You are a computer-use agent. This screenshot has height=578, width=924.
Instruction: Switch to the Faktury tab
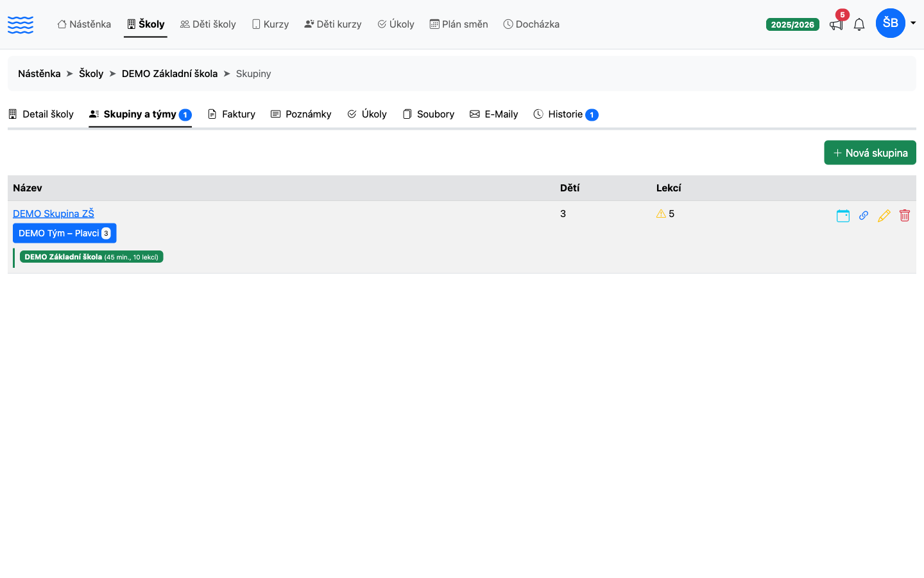[232, 114]
